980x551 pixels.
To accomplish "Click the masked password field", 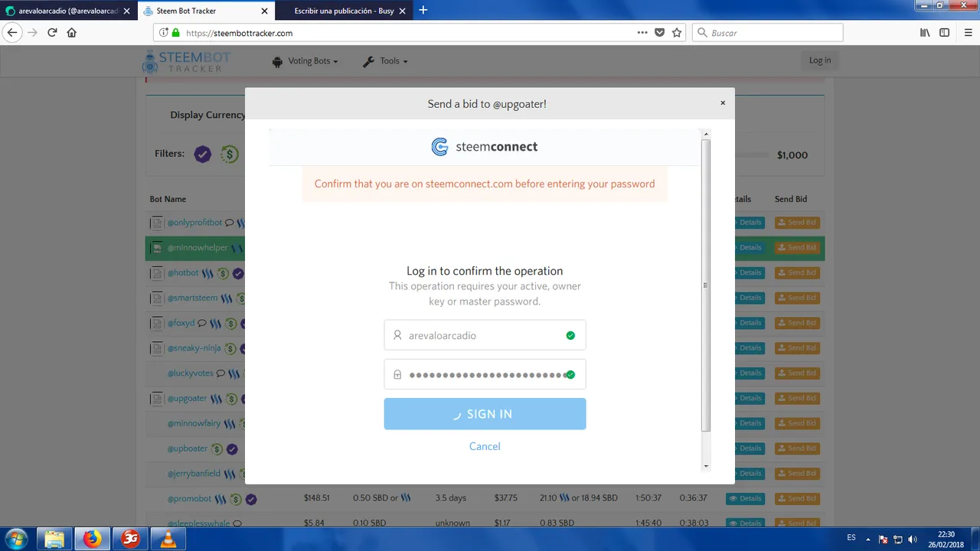I will (x=485, y=375).
